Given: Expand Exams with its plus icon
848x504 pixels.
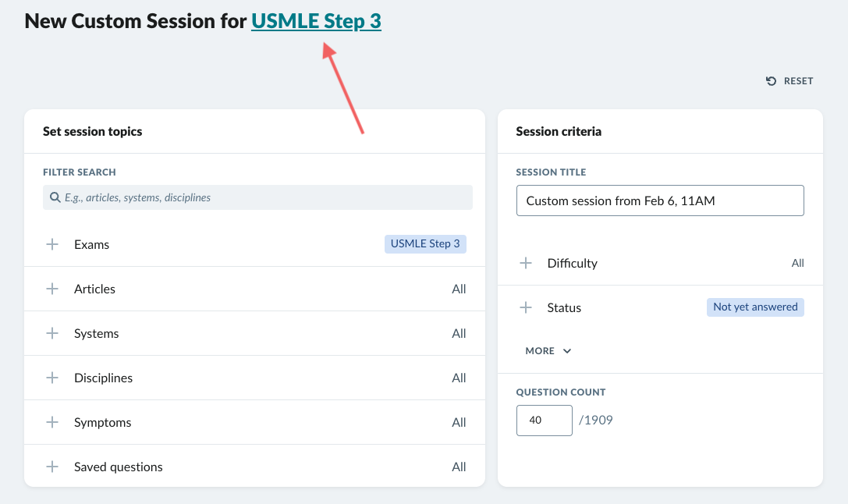Looking at the screenshot, I should tap(52, 244).
